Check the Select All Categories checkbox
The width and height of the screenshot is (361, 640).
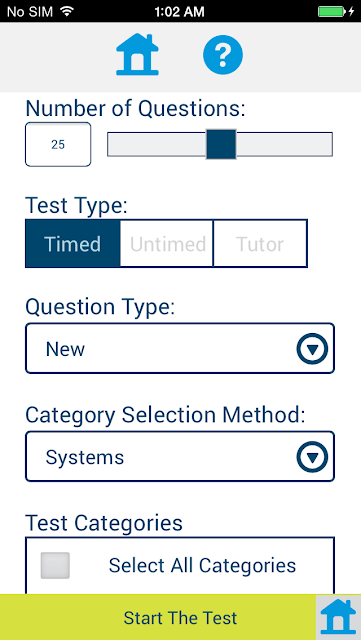55,565
